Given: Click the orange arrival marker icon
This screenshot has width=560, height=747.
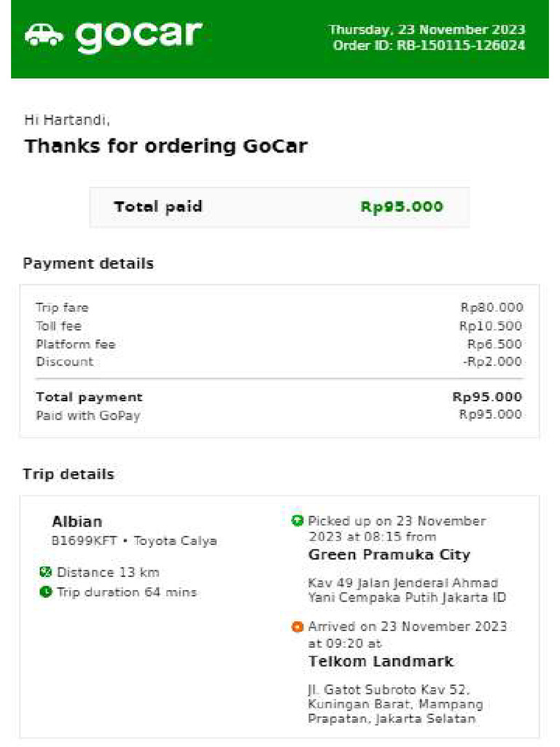Looking at the screenshot, I should point(297,627).
